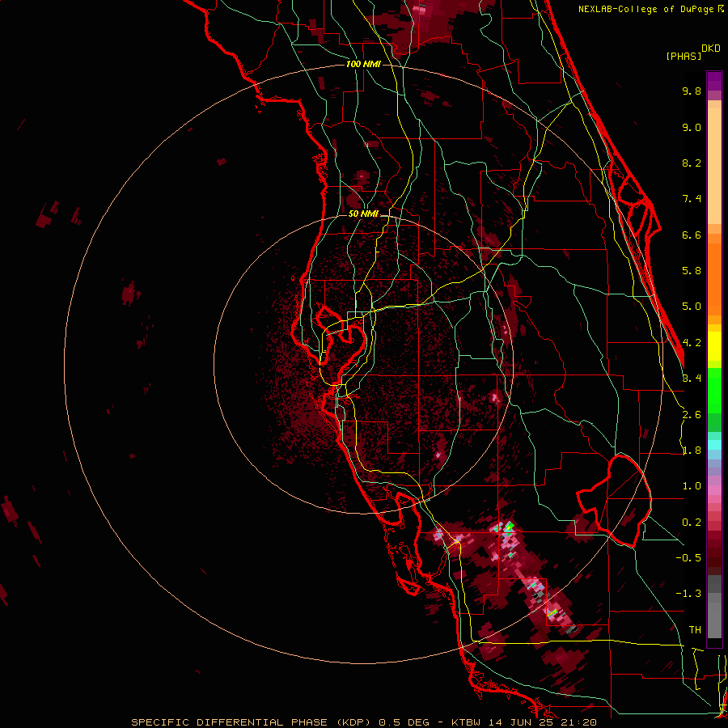Click the 2.6 value on color scale
This screenshot has width=728, height=728.
coord(692,414)
